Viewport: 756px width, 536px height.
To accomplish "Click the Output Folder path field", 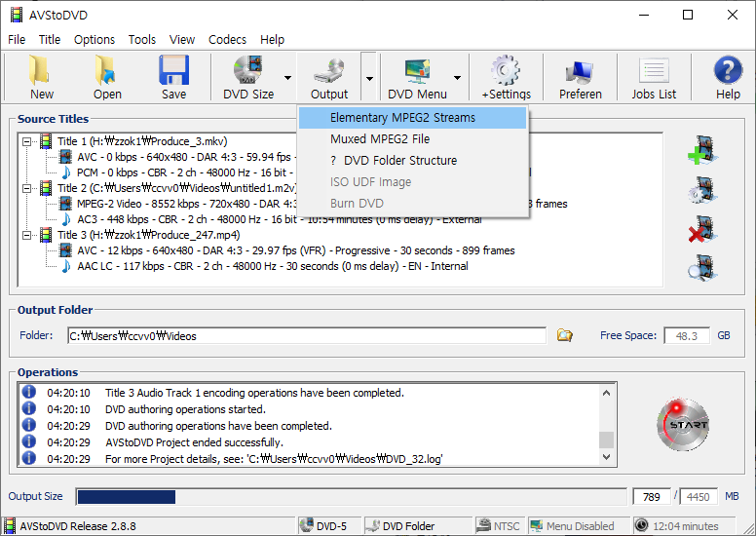I will (x=307, y=336).
